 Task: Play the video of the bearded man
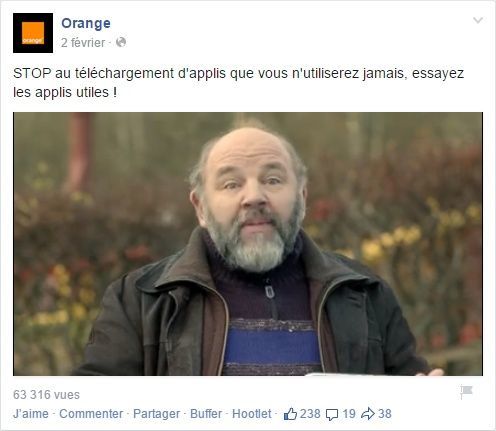point(248,244)
